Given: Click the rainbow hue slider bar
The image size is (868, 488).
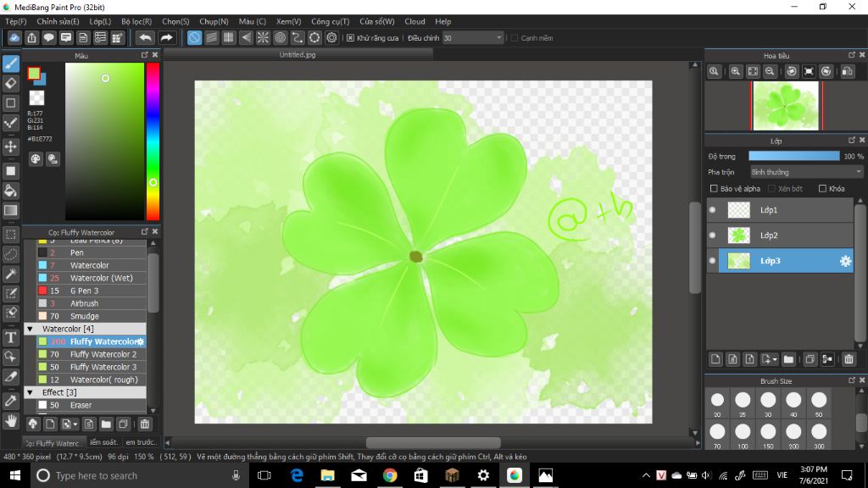Looking at the screenshot, I should click(153, 141).
